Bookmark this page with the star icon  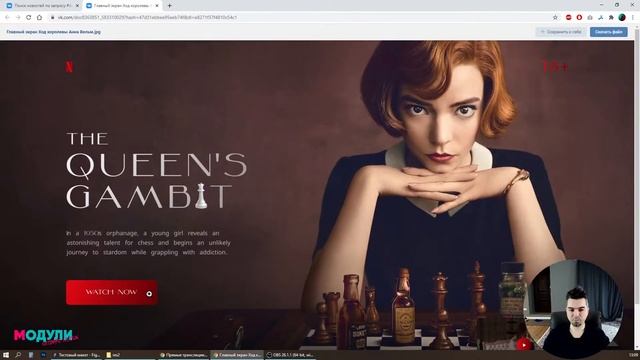point(555,18)
